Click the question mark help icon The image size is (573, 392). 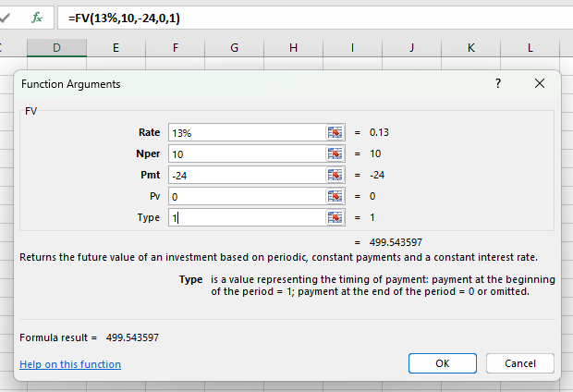[498, 83]
